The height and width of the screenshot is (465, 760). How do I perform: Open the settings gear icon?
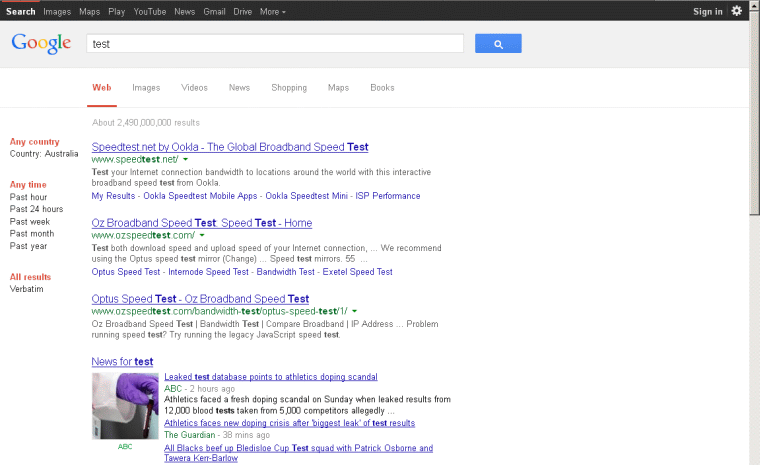pos(736,11)
